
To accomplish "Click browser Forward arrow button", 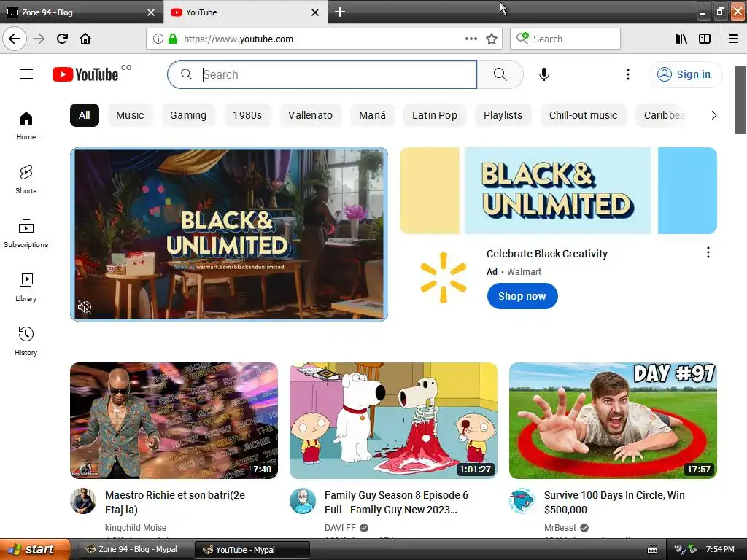I will coord(39,39).
